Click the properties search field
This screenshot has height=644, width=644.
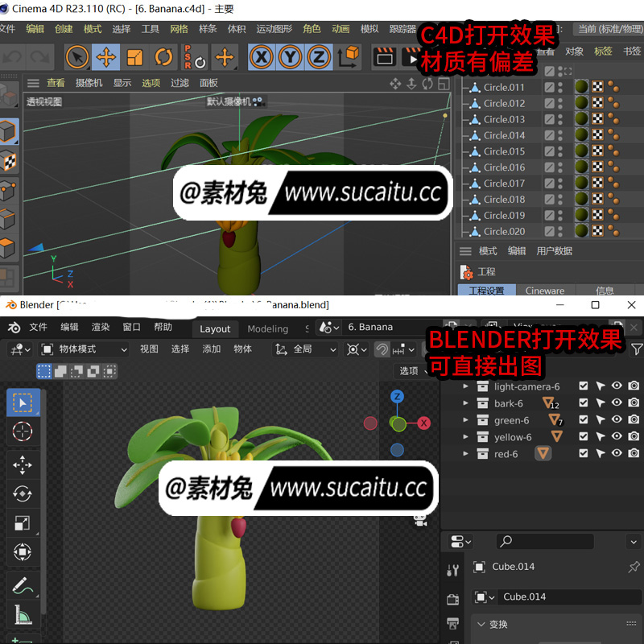(546, 542)
